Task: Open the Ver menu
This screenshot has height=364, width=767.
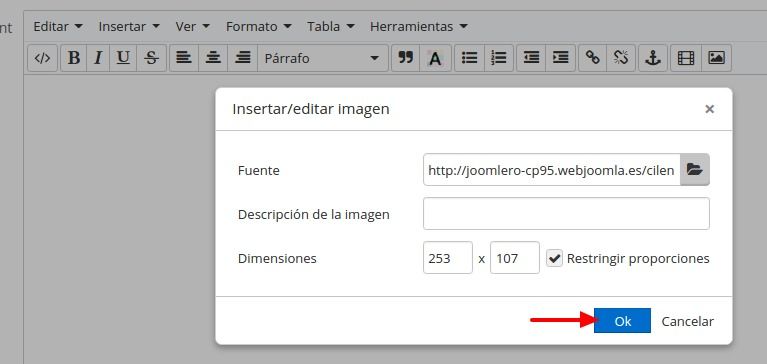Action: point(192,26)
